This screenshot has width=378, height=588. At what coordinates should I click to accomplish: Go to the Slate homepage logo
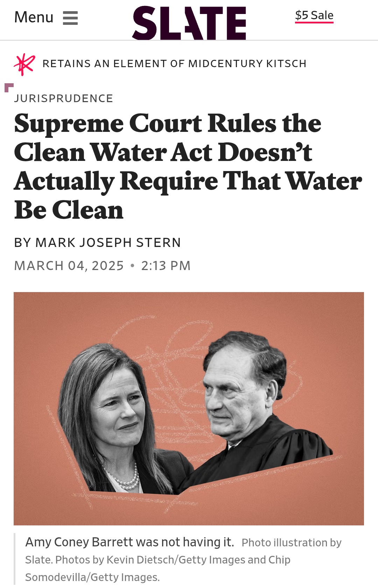(x=189, y=23)
